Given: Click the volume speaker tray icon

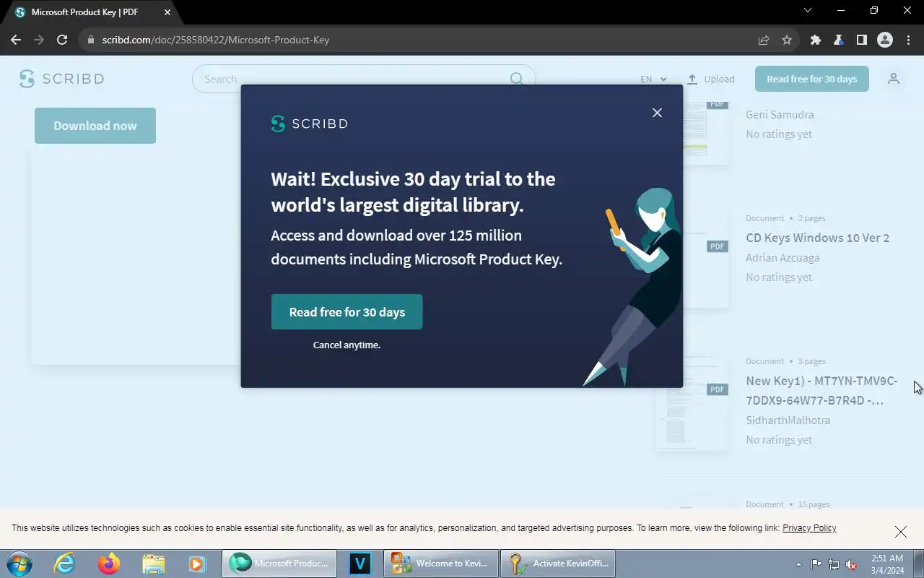Looking at the screenshot, I should pos(851,564).
